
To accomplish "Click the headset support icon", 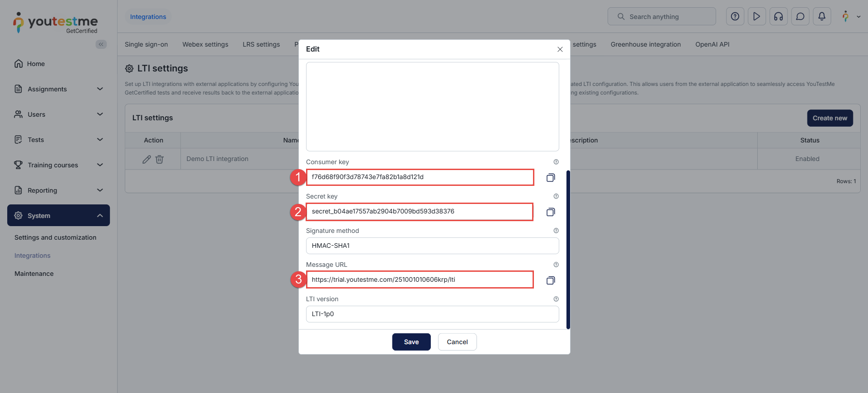I will [778, 17].
